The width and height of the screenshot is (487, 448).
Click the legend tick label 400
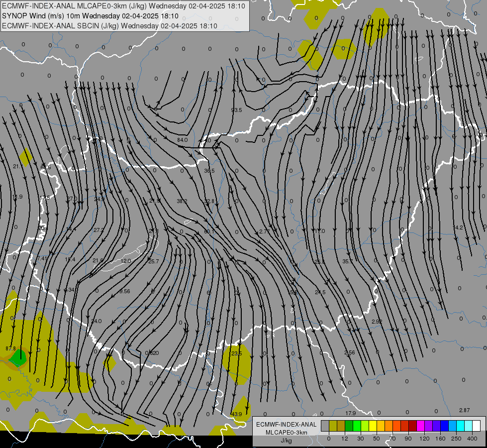472,439
